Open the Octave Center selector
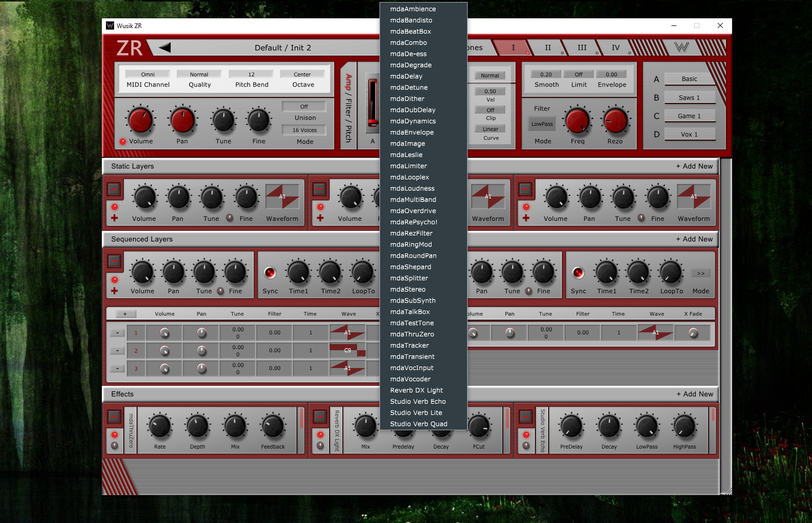 coord(302,74)
